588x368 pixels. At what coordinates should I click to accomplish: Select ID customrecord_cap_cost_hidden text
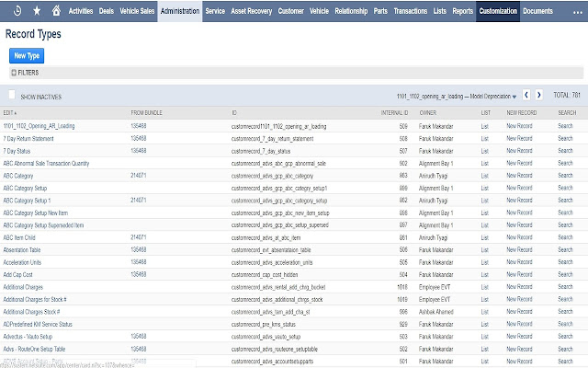[x=265, y=275]
